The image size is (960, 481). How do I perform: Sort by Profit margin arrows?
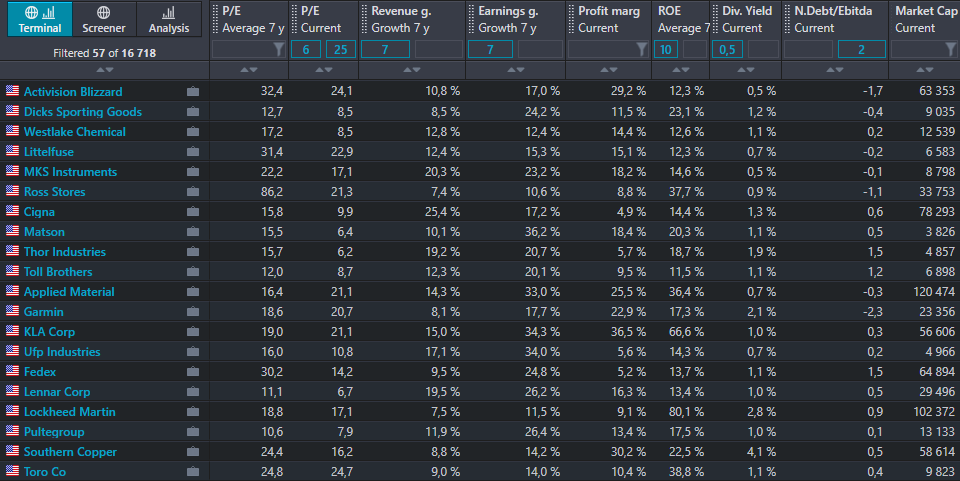point(609,70)
